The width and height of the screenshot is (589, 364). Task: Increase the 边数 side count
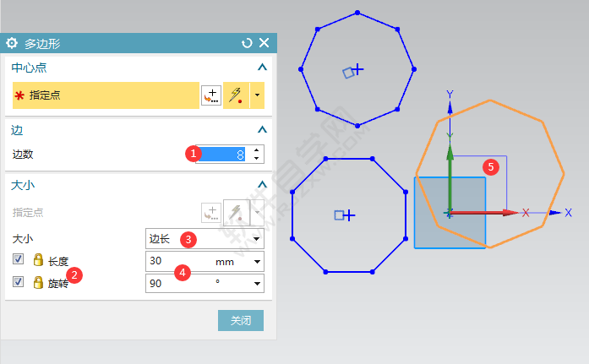(256, 150)
